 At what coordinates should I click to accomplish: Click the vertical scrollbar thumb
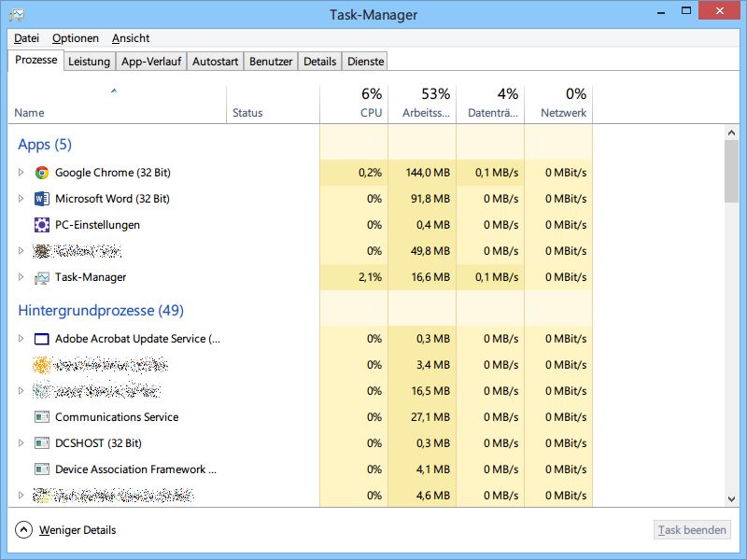[732, 172]
